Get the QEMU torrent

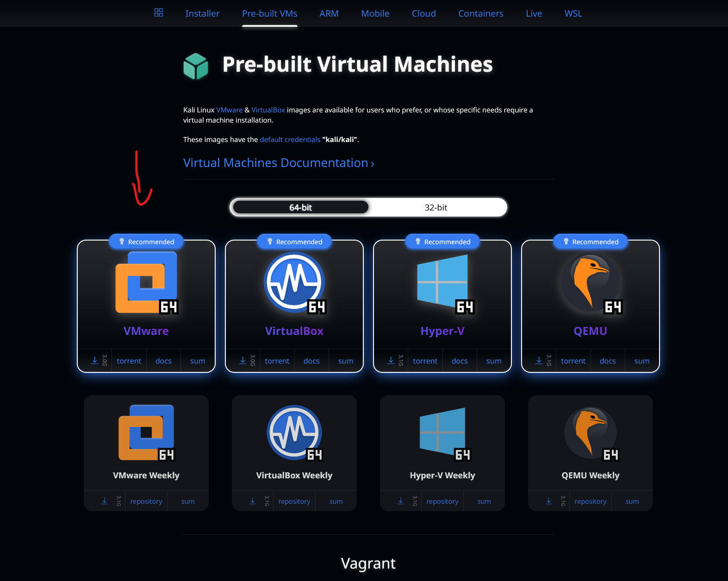click(573, 361)
